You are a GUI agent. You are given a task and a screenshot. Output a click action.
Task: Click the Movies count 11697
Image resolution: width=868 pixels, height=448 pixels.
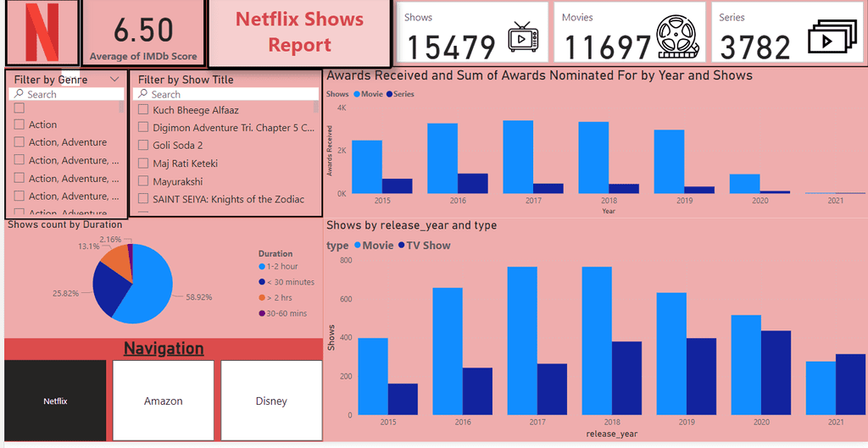click(x=607, y=47)
